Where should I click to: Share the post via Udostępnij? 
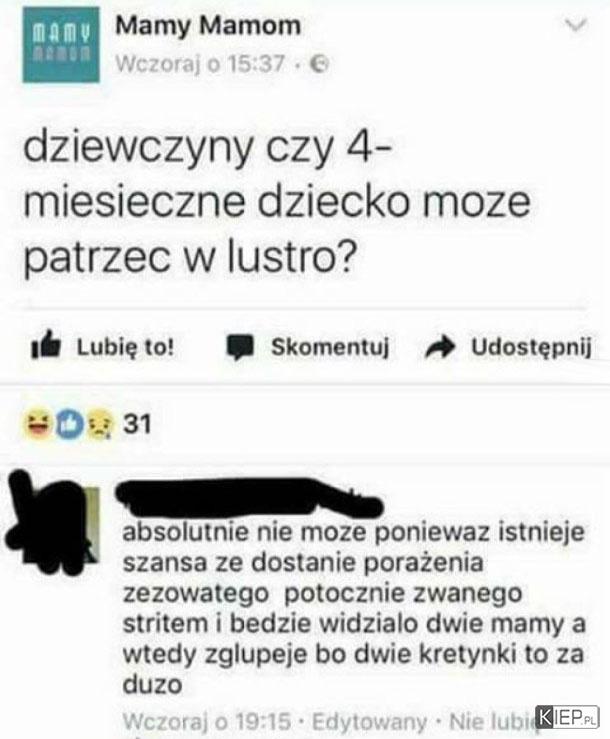(508, 347)
